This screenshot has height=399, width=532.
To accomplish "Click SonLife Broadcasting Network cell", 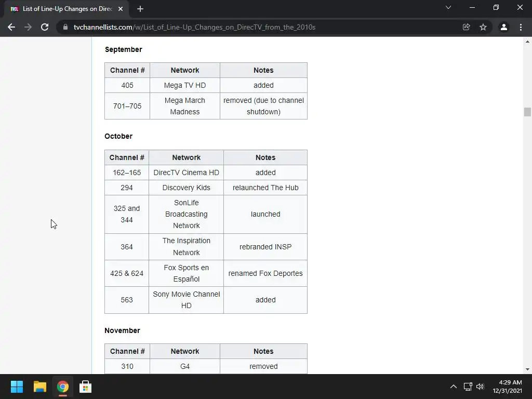I will click(187, 214).
